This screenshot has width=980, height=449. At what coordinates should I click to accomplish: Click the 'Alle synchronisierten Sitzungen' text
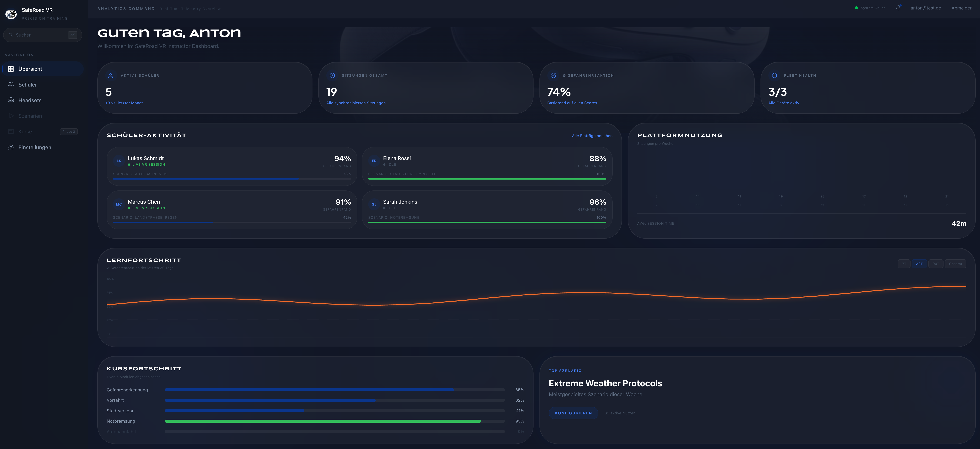click(356, 103)
